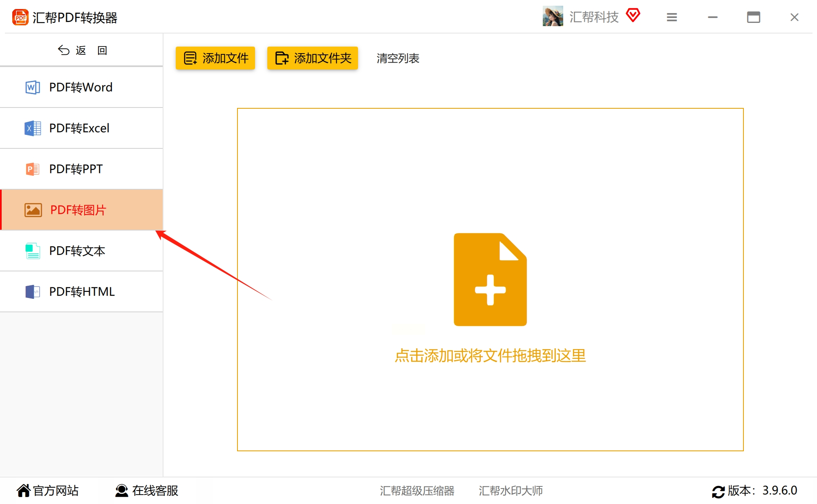817x504 pixels.
Task: Click the red VIP diamond icon
Action: [633, 16]
